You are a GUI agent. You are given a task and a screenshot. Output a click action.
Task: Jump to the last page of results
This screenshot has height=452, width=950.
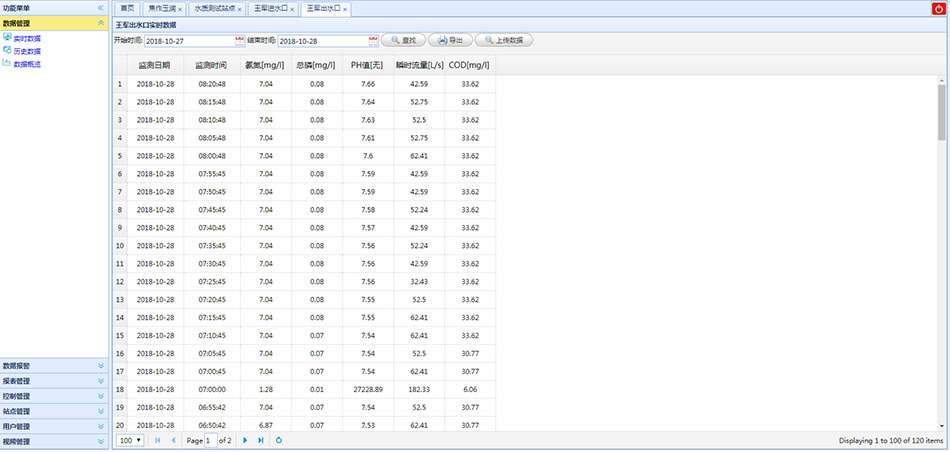coord(261,440)
